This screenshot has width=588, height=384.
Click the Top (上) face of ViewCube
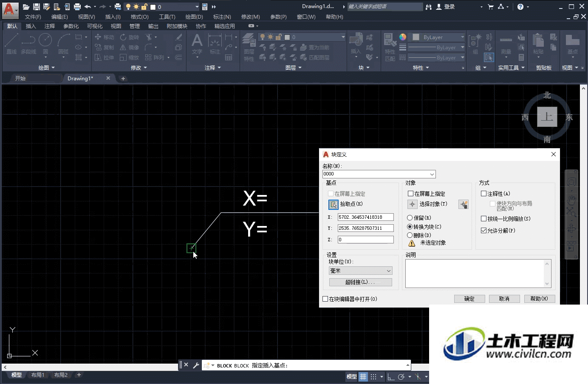click(x=547, y=117)
